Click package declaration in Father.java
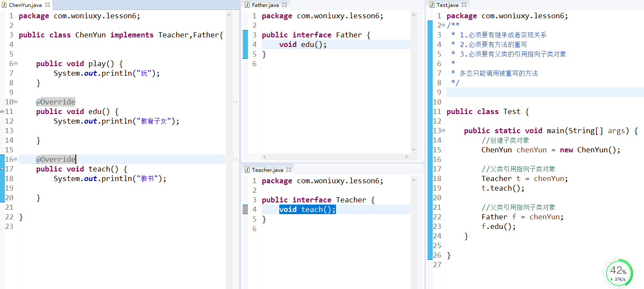The image size is (644, 289). 323,16
